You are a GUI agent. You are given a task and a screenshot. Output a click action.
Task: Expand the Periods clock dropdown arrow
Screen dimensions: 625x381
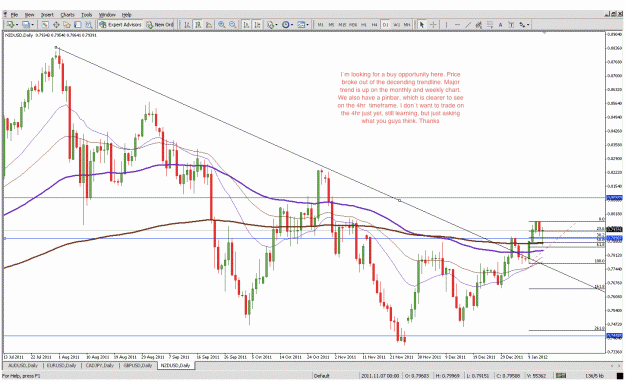(292, 25)
